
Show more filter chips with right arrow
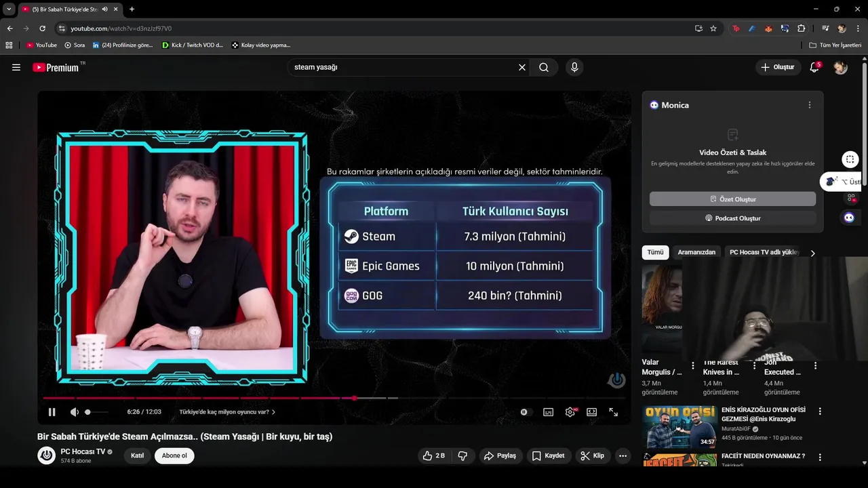coord(812,253)
